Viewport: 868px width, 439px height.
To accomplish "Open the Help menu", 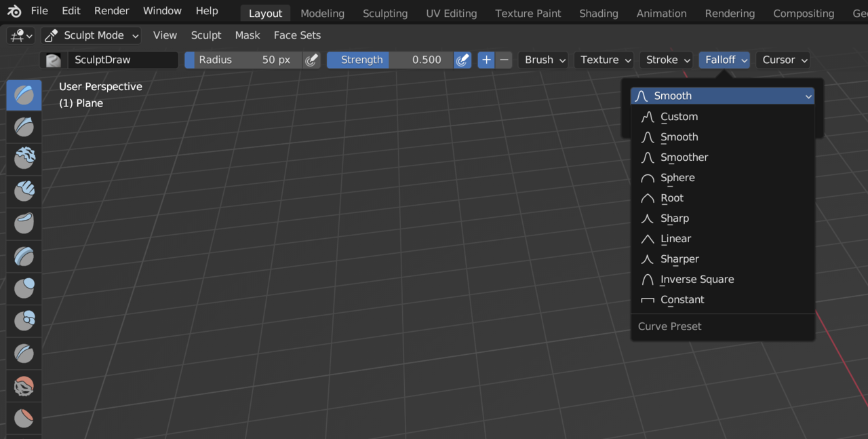I will (207, 11).
